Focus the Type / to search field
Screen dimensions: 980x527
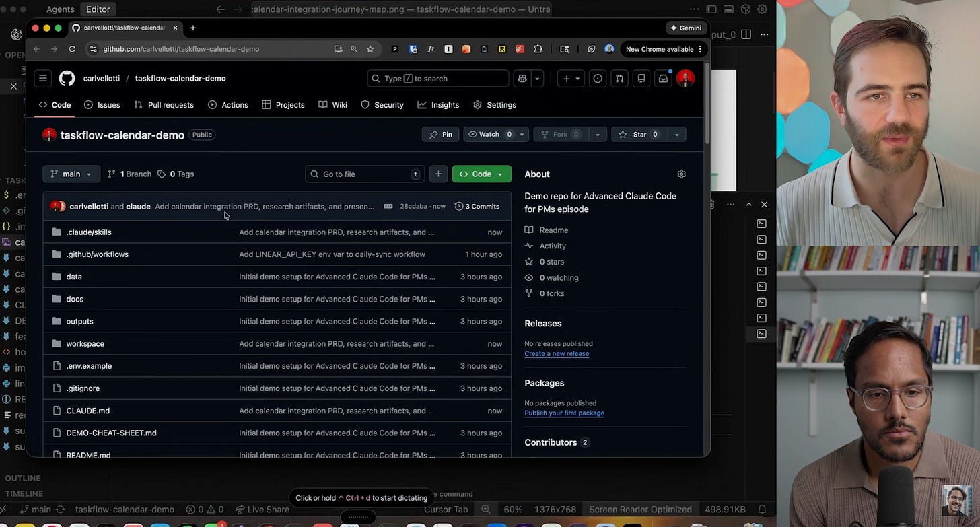438,79
